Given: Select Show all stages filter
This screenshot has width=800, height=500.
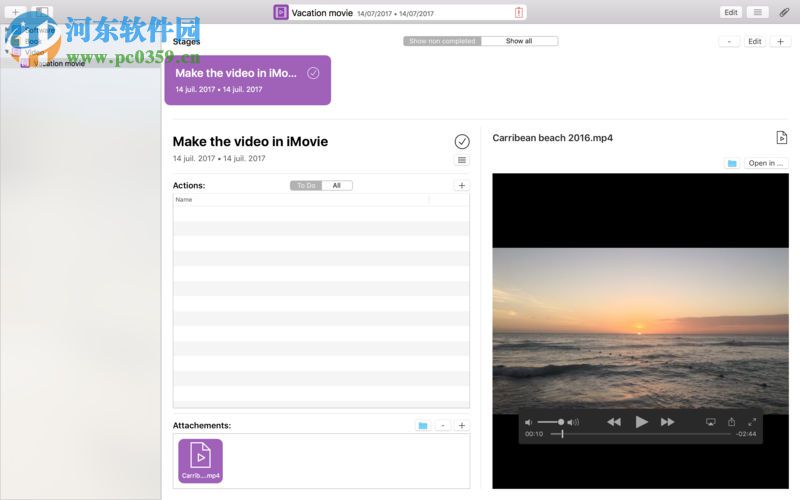Looking at the screenshot, I should [x=519, y=41].
